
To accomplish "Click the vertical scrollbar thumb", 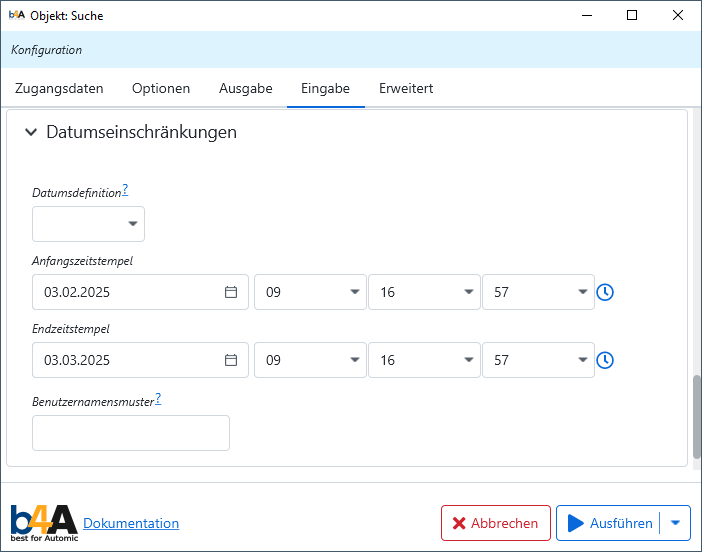I will [696, 417].
